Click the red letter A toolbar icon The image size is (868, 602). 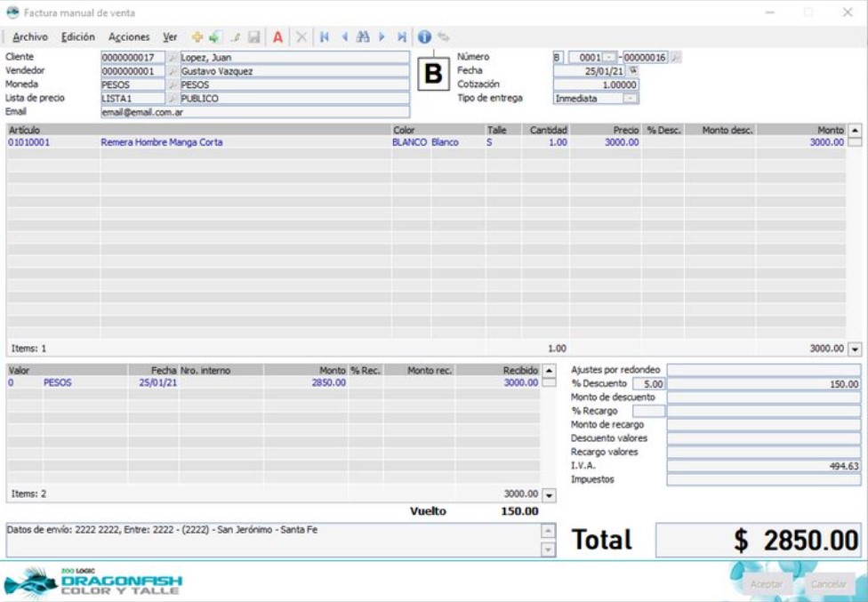pos(277,37)
